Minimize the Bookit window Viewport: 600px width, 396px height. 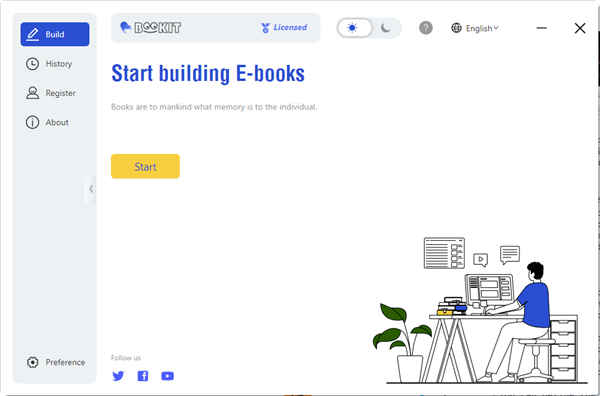click(541, 28)
